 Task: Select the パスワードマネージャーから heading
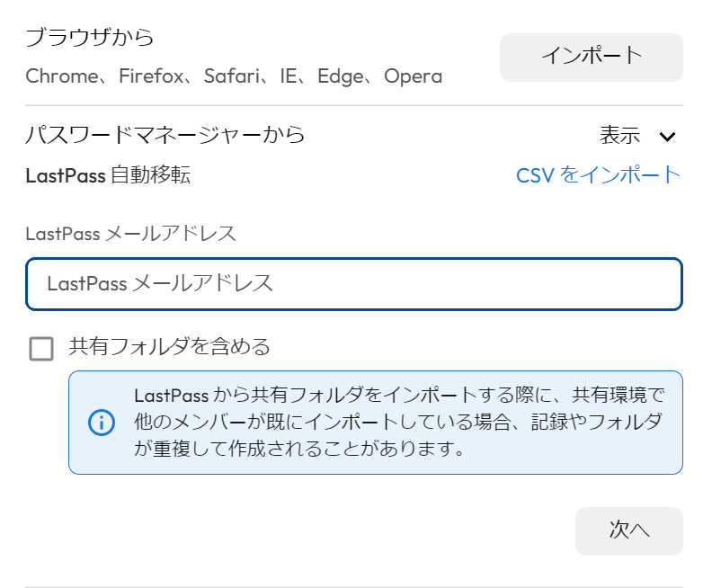tap(165, 135)
